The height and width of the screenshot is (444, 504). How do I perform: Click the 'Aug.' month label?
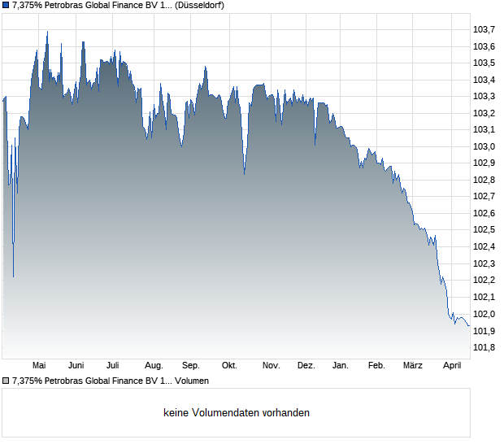coord(154,366)
